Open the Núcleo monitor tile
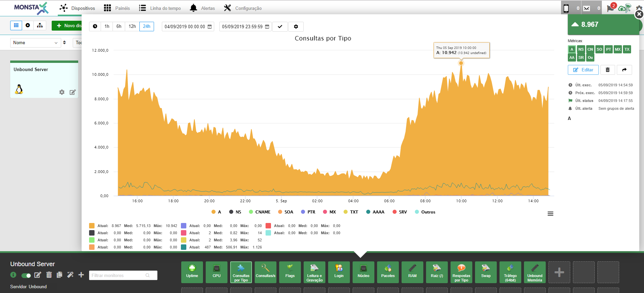 pos(363,272)
